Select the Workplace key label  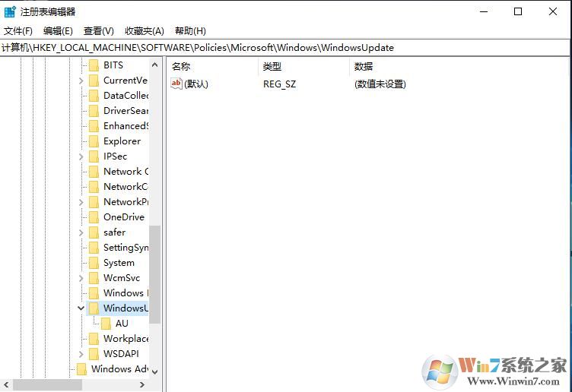(126, 339)
